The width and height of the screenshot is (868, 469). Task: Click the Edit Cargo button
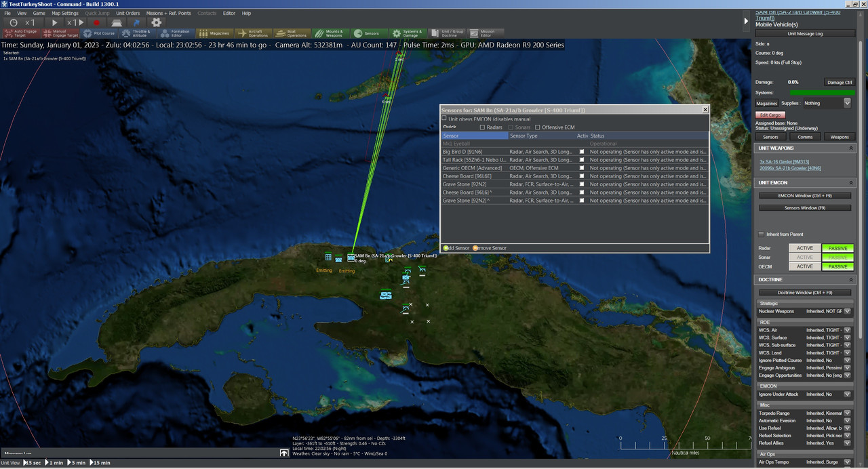coord(770,115)
